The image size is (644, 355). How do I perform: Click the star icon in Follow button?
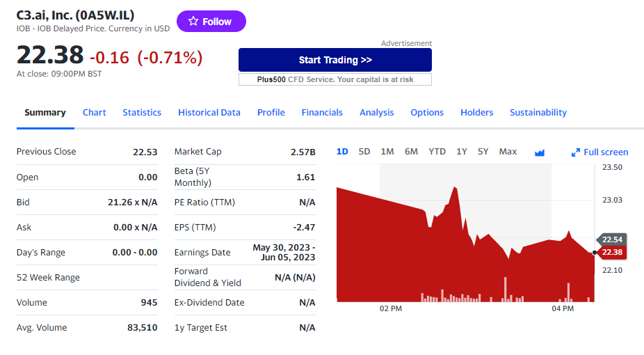pyautogui.click(x=193, y=21)
